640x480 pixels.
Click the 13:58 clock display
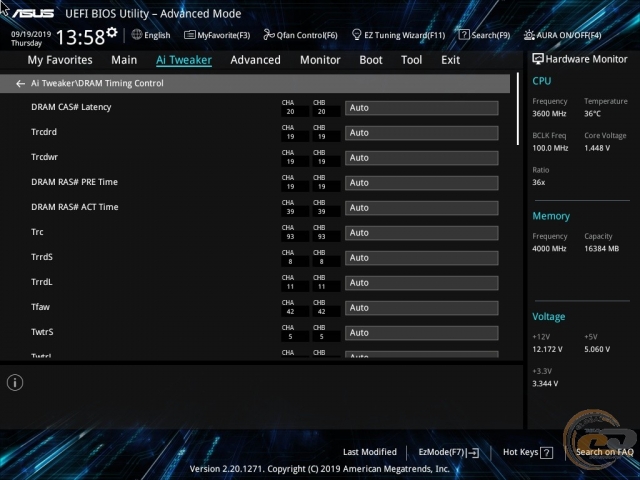(80, 37)
